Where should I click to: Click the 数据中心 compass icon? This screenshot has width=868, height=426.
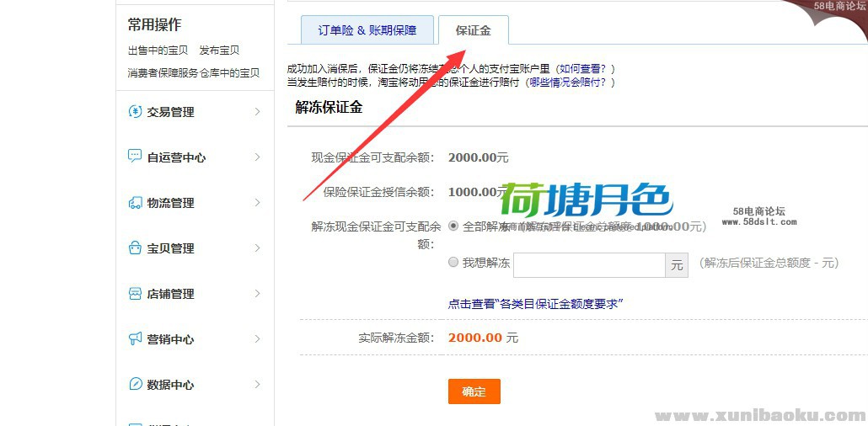click(135, 384)
